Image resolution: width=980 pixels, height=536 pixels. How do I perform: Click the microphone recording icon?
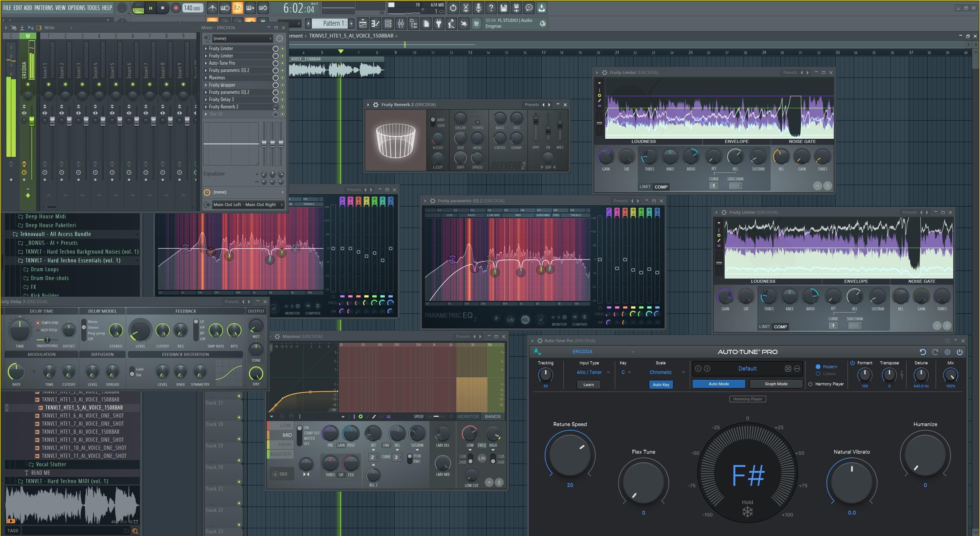coord(478,8)
